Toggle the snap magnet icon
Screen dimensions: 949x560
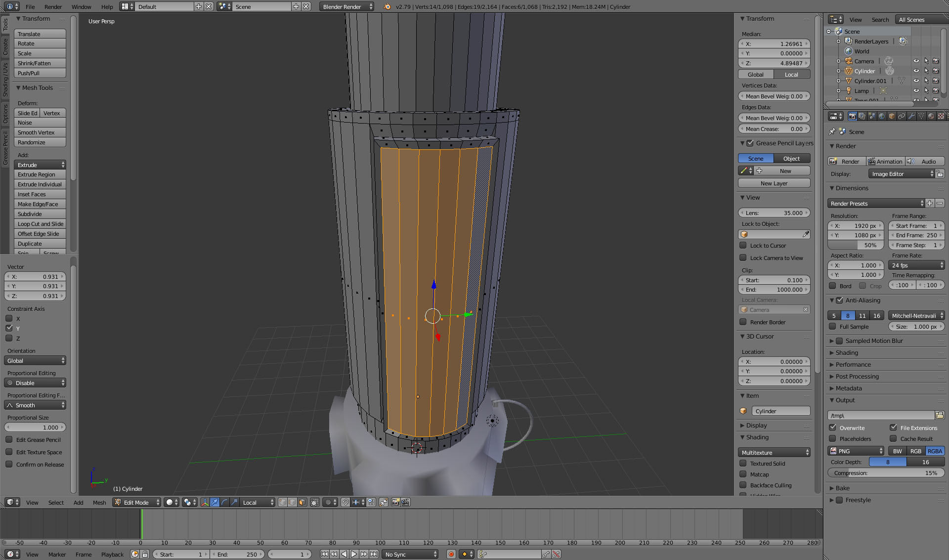click(x=345, y=502)
